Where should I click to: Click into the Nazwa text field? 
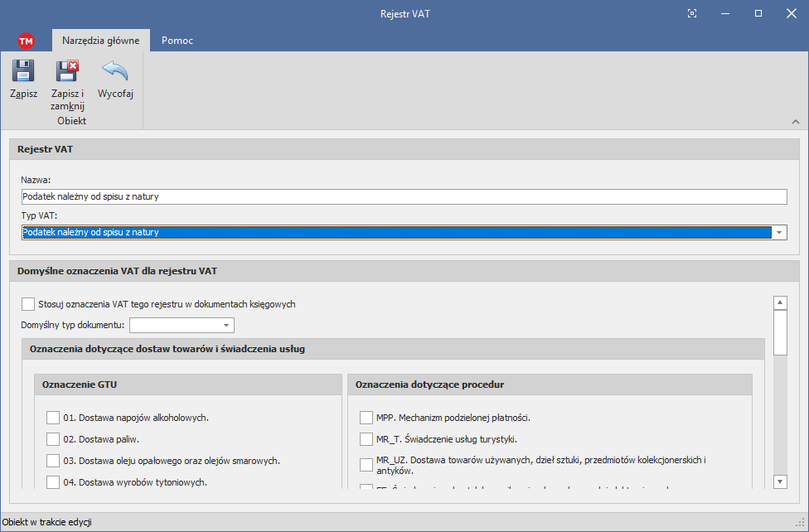click(404, 196)
